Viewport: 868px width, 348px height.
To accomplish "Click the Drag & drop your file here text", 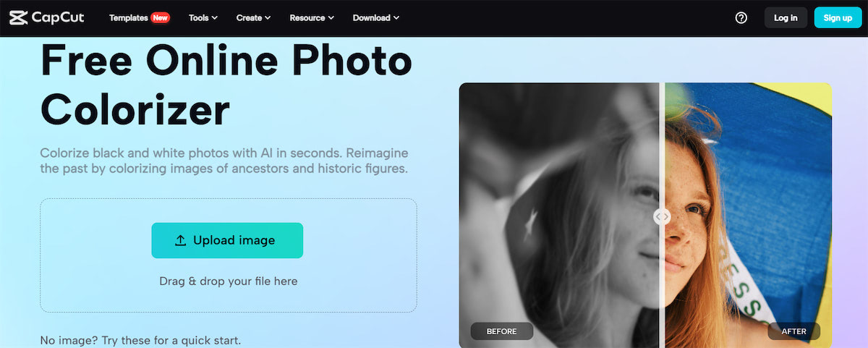I will point(229,281).
